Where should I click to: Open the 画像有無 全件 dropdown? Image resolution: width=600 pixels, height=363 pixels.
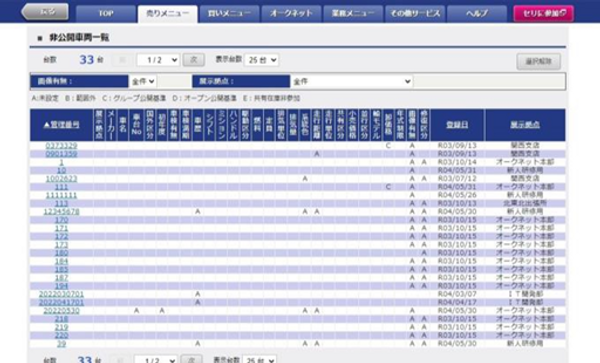pos(143,81)
